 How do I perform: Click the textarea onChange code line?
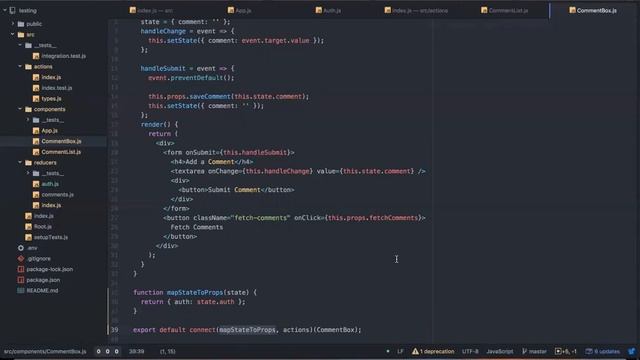tap(298, 171)
